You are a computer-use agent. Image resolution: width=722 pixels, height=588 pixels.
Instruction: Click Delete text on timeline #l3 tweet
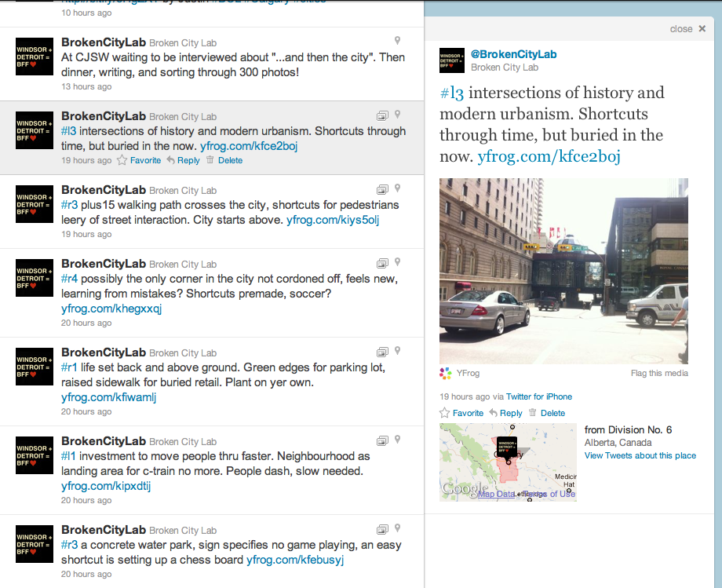pos(230,160)
